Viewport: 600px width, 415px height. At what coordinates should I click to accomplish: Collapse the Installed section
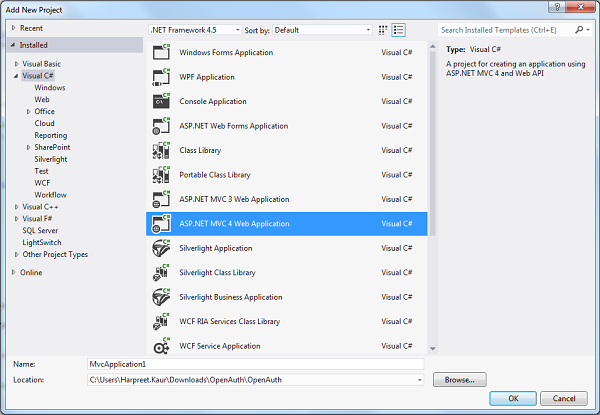[x=13, y=45]
